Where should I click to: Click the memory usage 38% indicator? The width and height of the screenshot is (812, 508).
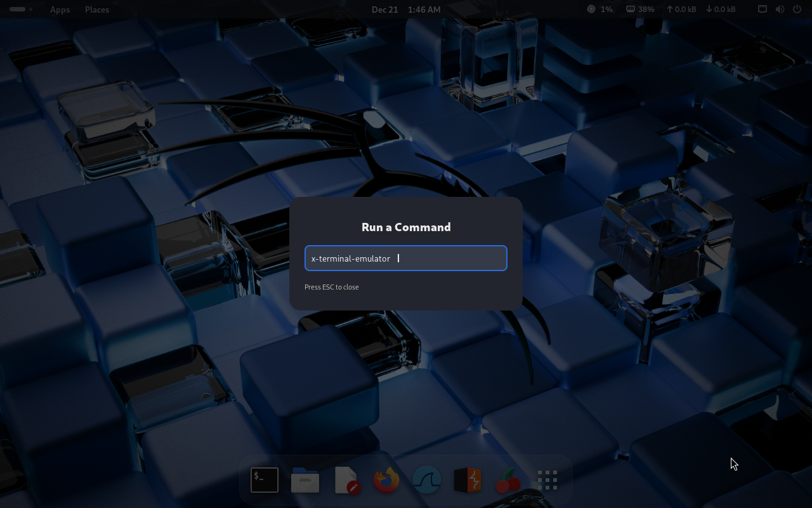pos(640,10)
